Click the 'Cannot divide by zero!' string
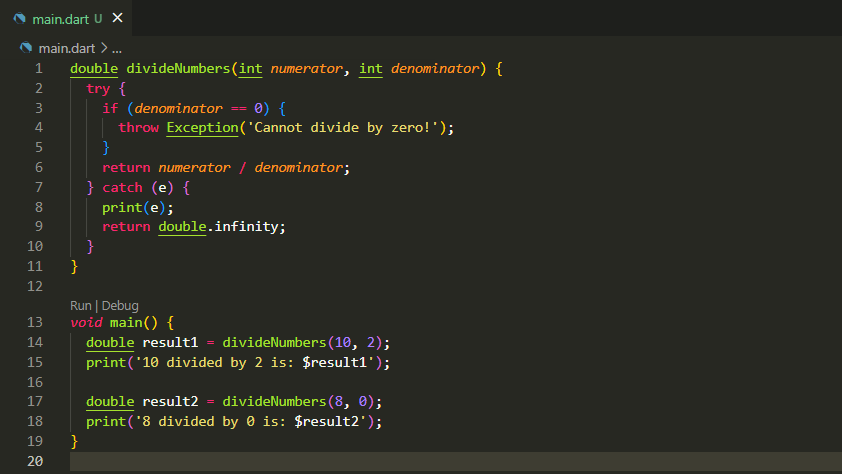 pyautogui.click(x=342, y=128)
